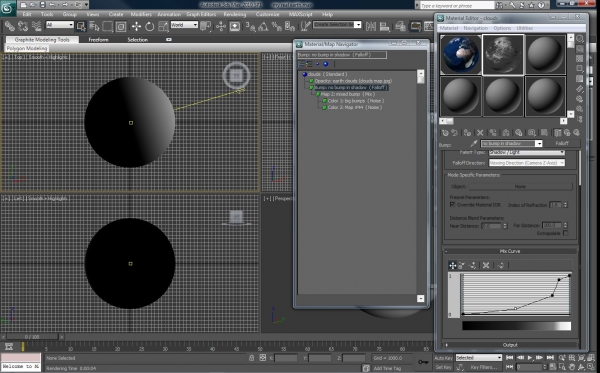Toggle the Angle Snap icon
Viewport: 600px width, 373px height.
(263, 26)
